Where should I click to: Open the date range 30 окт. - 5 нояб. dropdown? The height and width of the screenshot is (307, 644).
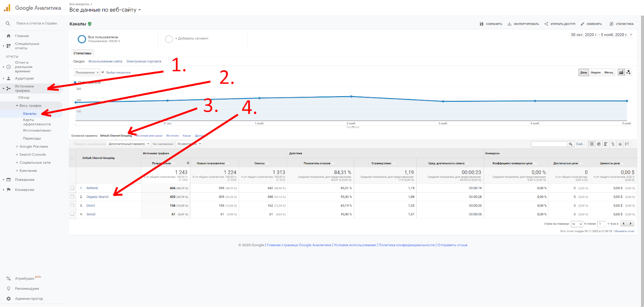pos(602,35)
